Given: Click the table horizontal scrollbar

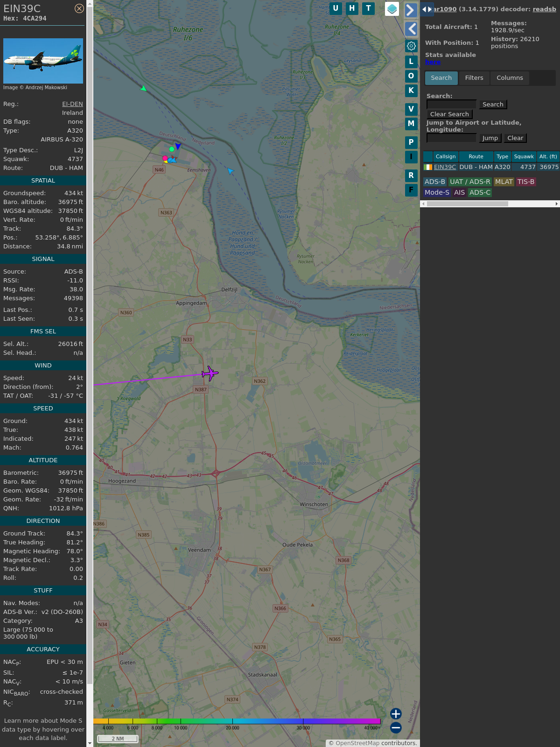Looking at the screenshot, I should tap(468, 204).
